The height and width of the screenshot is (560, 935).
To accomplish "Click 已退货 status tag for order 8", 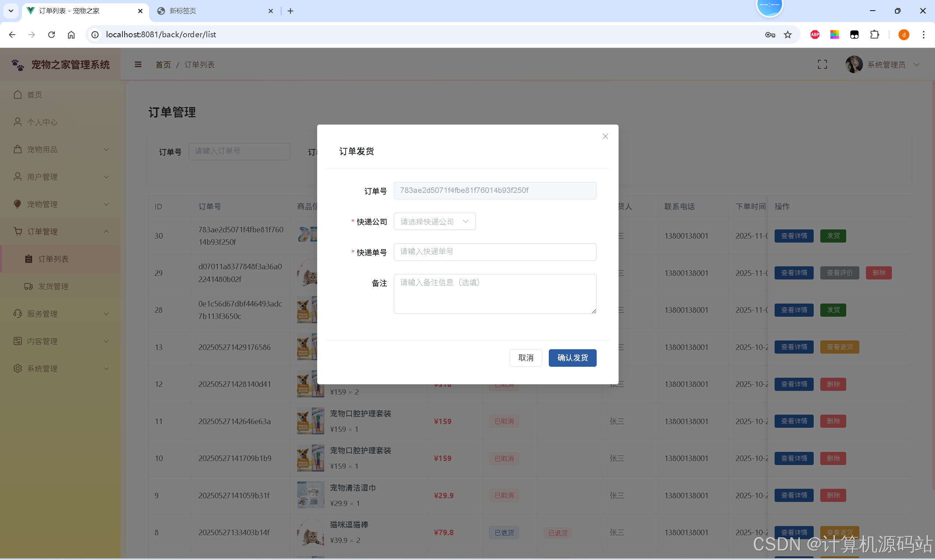I will (504, 533).
